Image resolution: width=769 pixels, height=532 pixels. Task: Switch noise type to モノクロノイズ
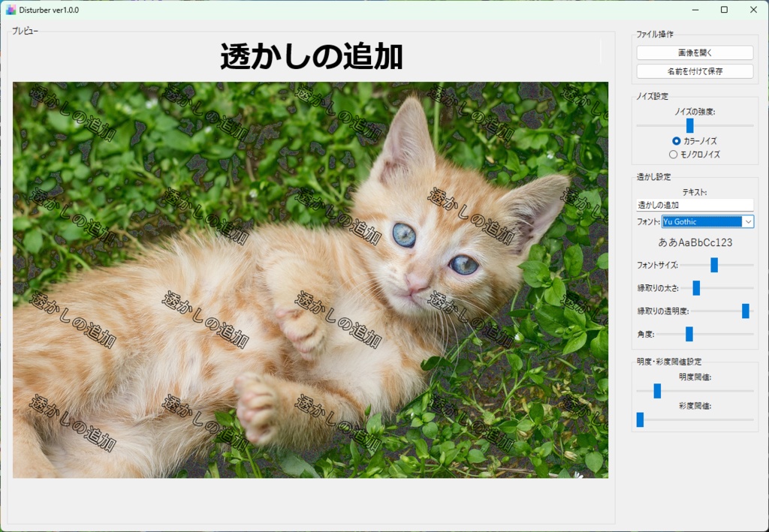click(x=674, y=154)
